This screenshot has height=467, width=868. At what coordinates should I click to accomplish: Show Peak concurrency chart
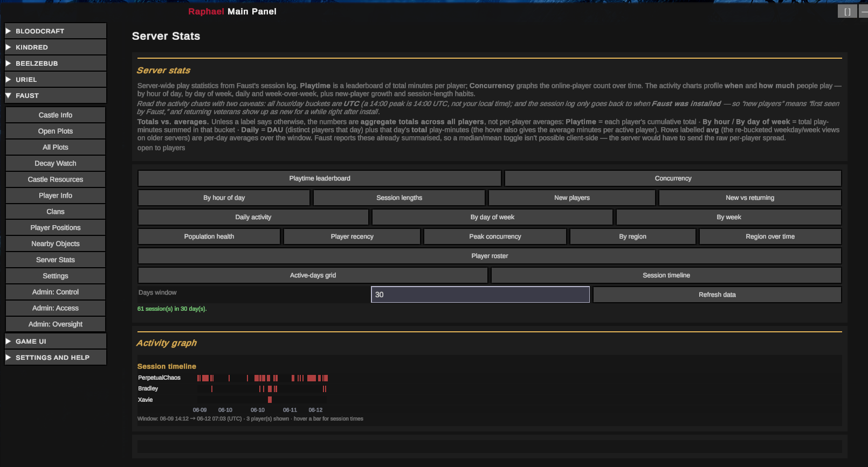coord(495,236)
